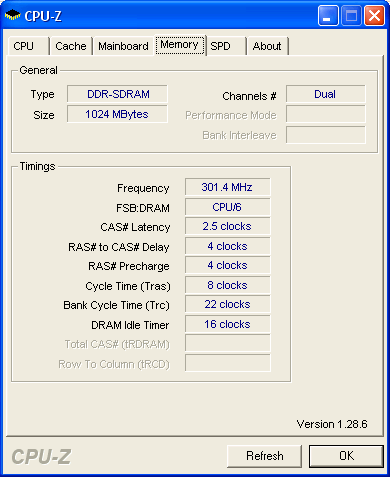This screenshot has width=390, height=477.
Task: Click the CPU-Z chip icon in title bar
Action: coord(13,15)
